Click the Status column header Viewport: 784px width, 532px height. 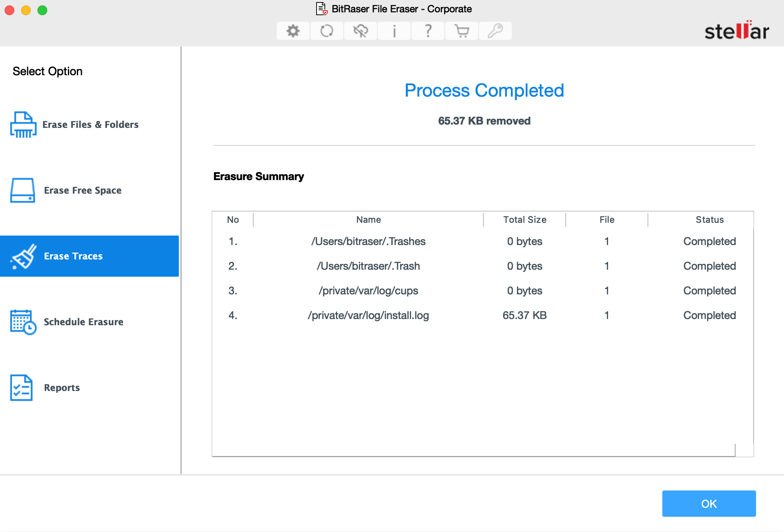pos(710,220)
